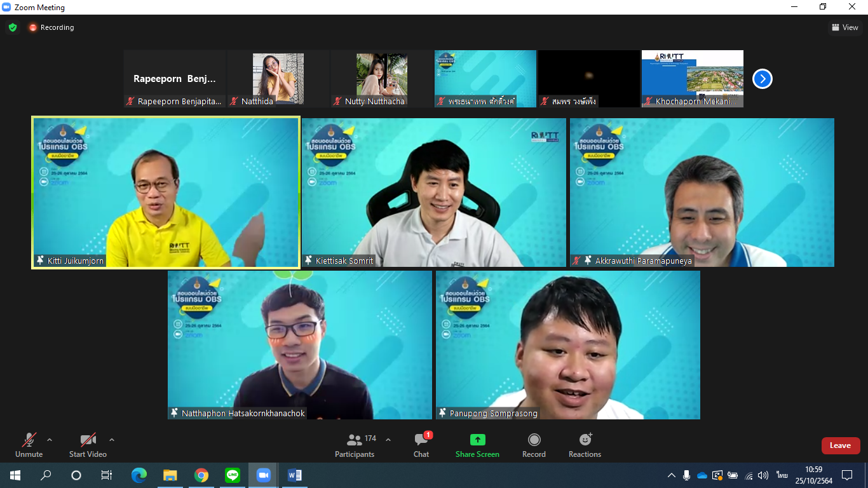868x488 pixels.
Task: Click Kiettisak Somrit's video tile
Action: 434,193
